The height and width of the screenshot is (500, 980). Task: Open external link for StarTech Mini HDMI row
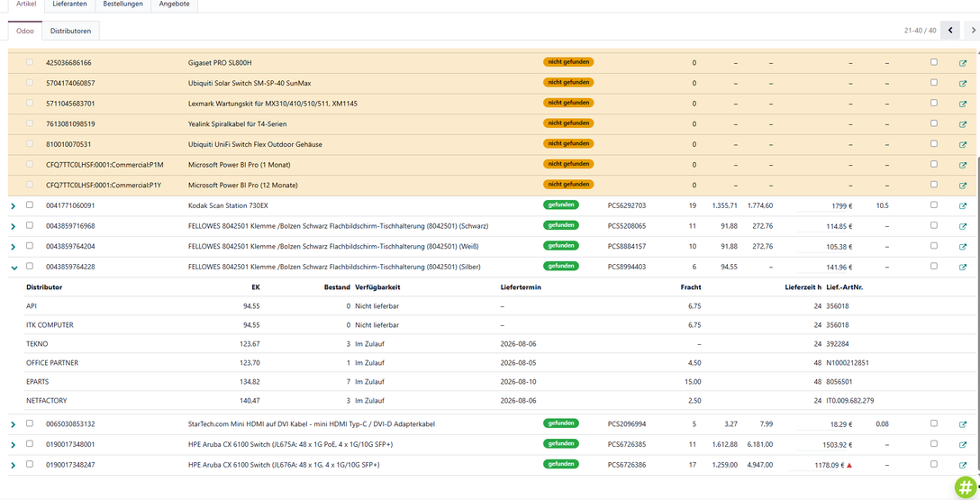point(963,424)
